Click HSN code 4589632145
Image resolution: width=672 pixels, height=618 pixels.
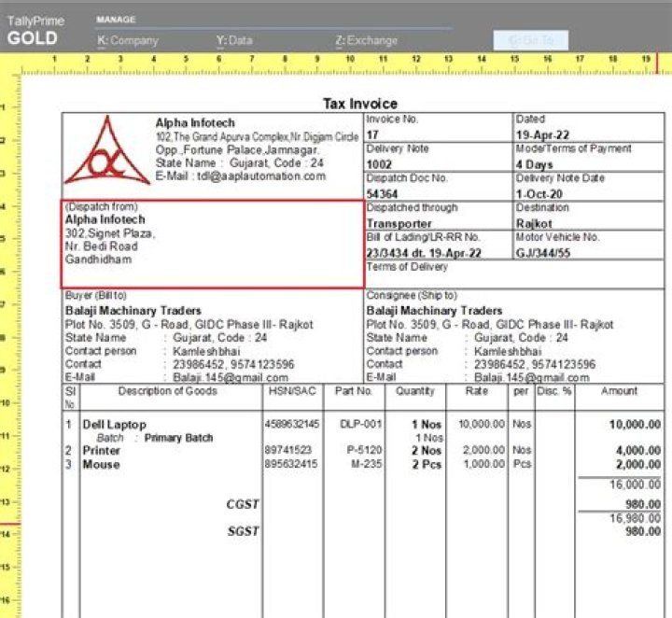[291, 424]
